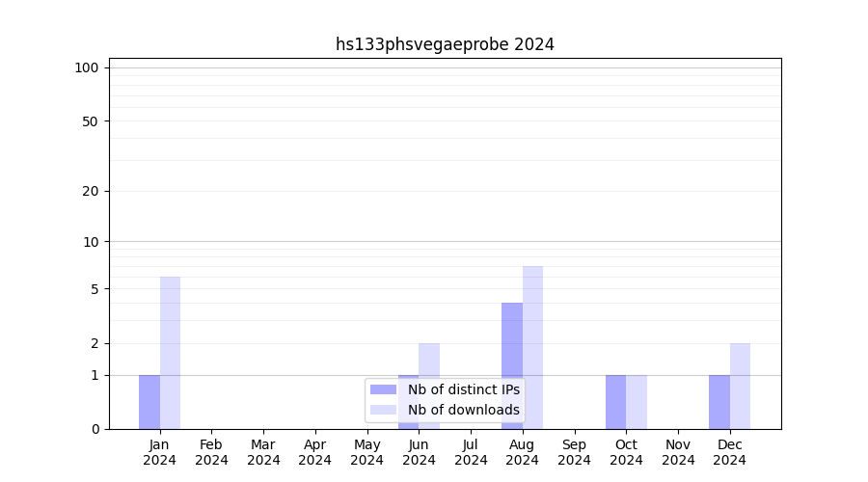Select the 'Sep 2024' x-axis label

(574, 452)
